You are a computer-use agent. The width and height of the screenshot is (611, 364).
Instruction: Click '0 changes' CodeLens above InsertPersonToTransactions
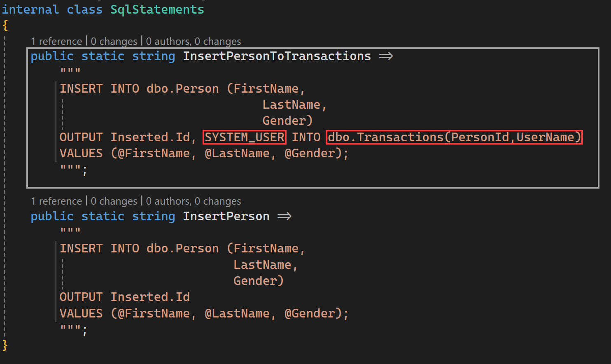pos(114,41)
